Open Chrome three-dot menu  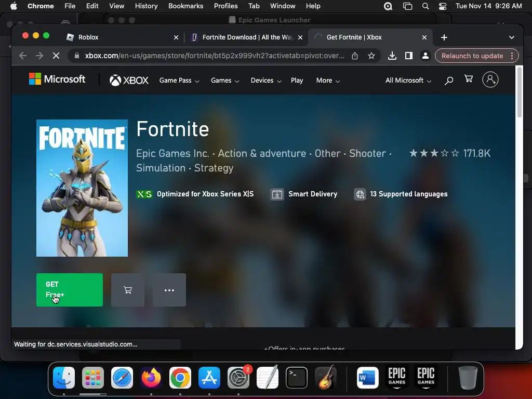pyautogui.click(x=512, y=56)
